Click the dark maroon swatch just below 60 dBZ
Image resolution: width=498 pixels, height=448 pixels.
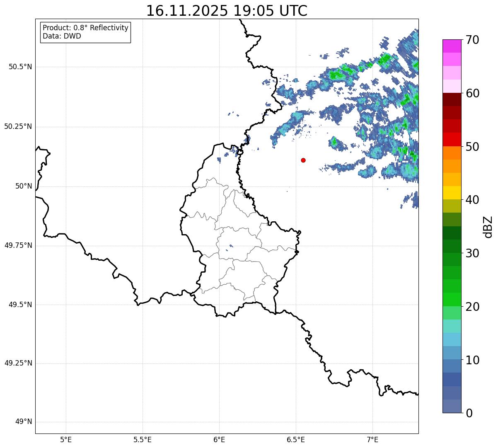click(452, 99)
